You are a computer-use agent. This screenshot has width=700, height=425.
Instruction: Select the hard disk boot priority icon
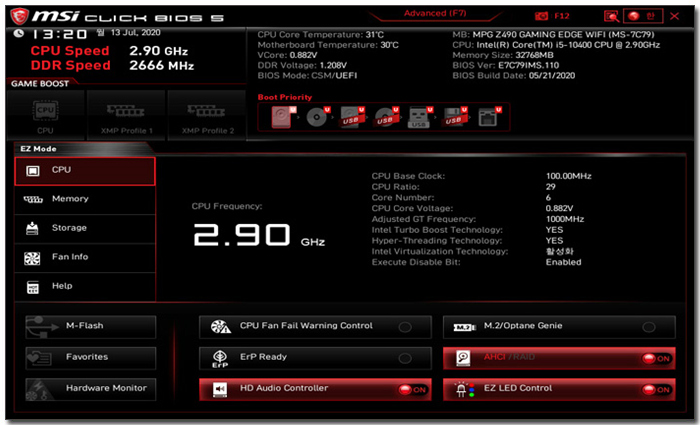283,117
